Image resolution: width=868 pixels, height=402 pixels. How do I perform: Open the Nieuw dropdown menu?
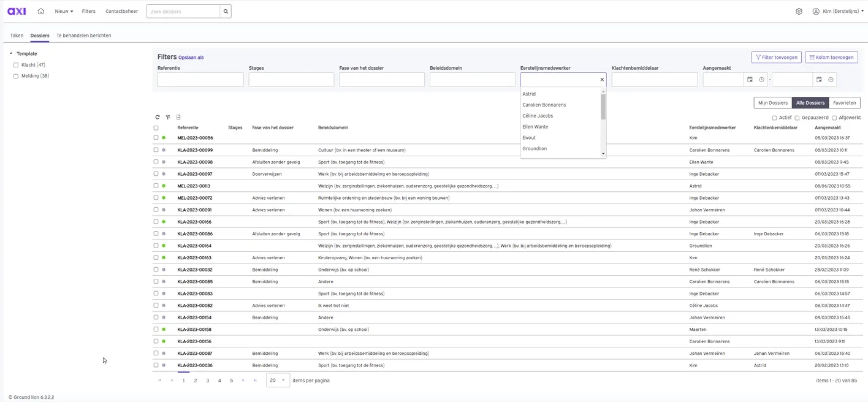tap(64, 11)
